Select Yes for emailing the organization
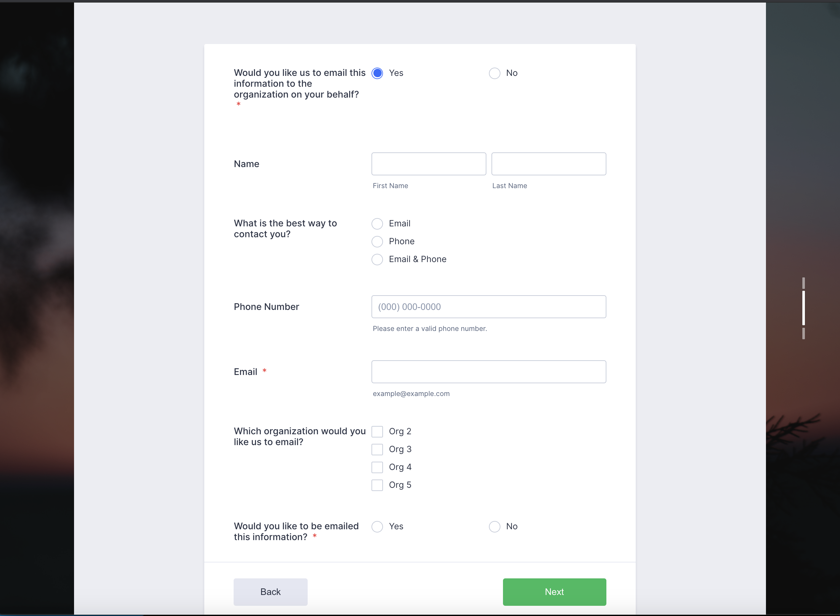The width and height of the screenshot is (840, 616). tap(377, 73)
